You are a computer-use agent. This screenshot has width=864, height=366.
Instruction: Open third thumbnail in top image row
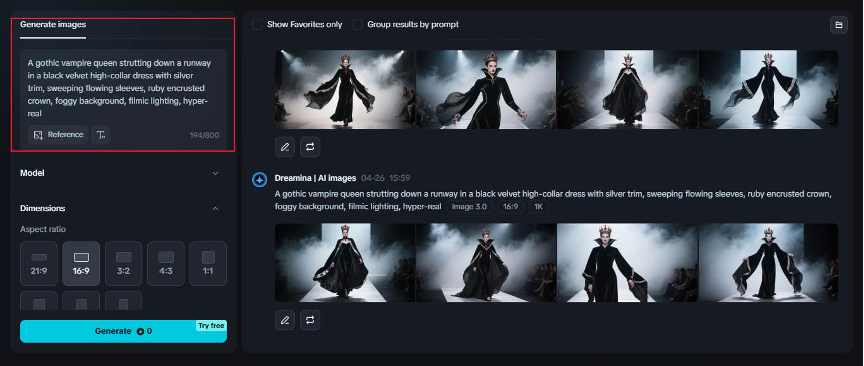tap(627, 90)
